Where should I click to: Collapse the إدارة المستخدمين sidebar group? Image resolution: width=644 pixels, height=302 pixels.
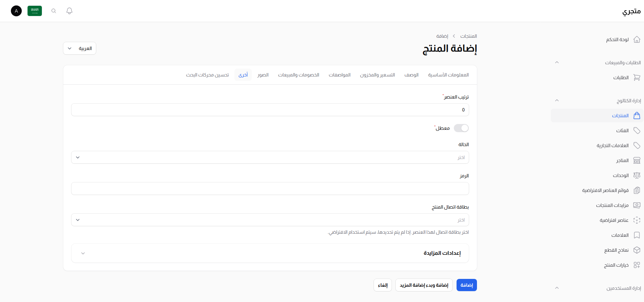[x=557, y=288]
